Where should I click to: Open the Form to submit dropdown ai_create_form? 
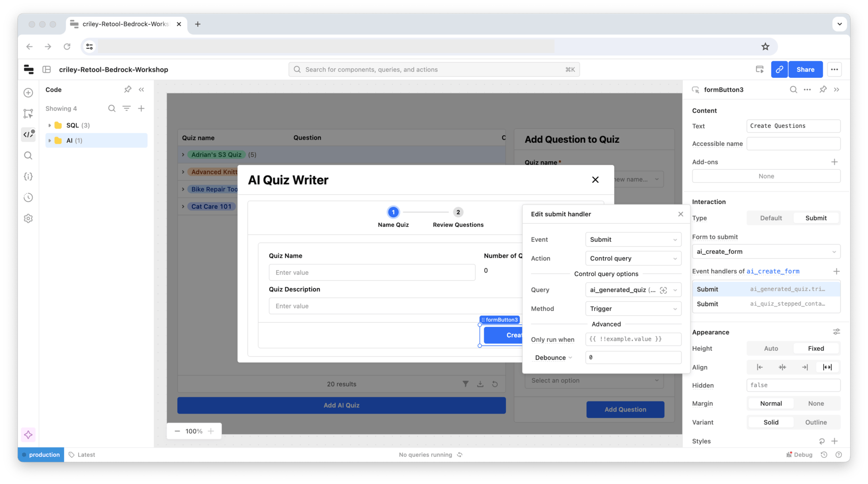pos(766,251)
